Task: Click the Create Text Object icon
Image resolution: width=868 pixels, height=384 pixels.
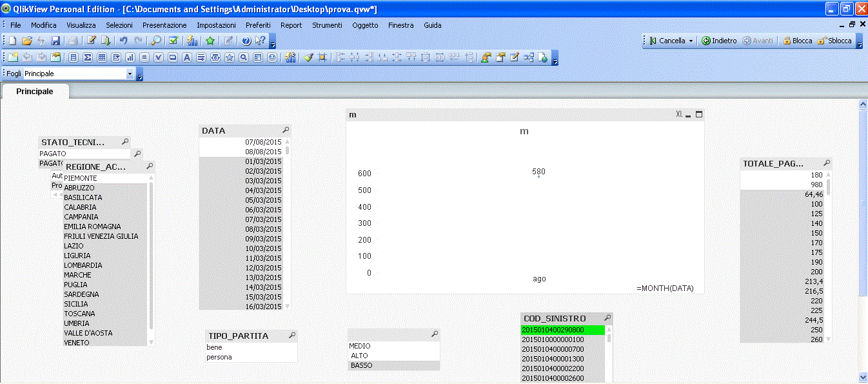Action: coord(186,57)
